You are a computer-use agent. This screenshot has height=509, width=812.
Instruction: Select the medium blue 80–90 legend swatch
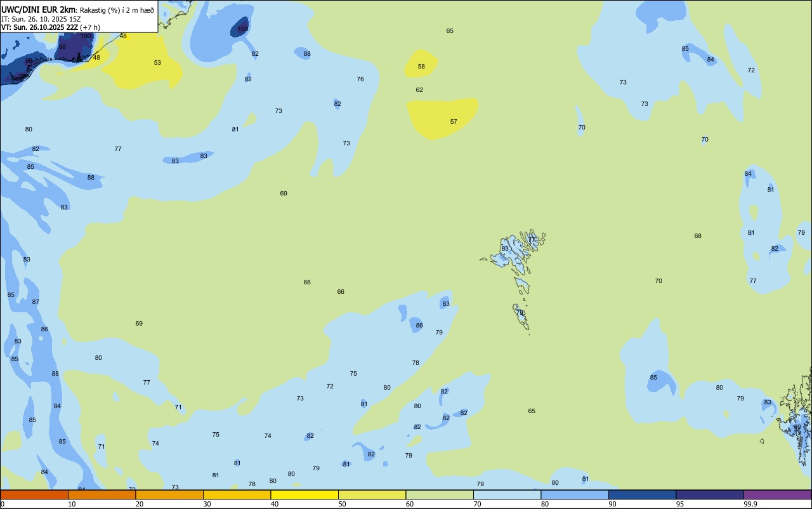pyautogui.click(x=575, y=494)
